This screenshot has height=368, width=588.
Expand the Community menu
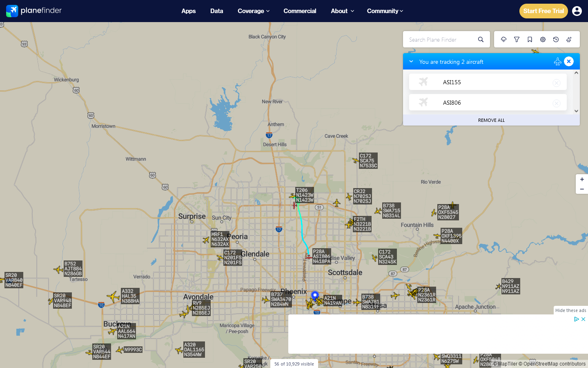pos(385,11)
